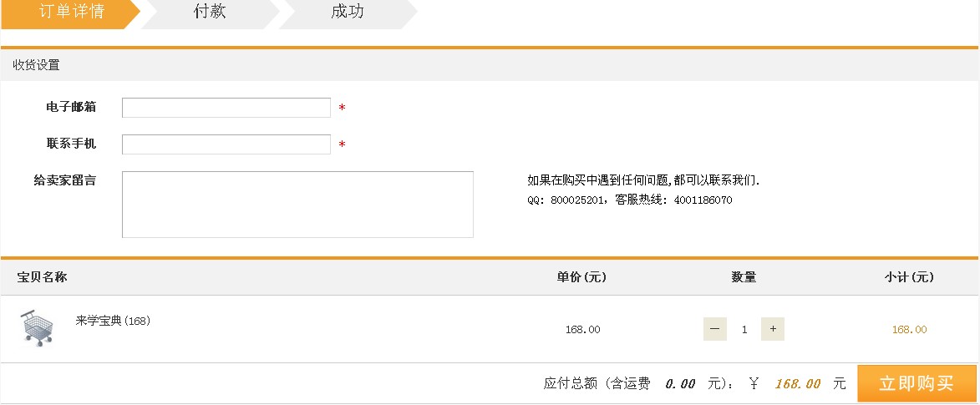980x405 pixels.
Task: Click the orange subtotal amount in the product row
Action: coord(909,330)
